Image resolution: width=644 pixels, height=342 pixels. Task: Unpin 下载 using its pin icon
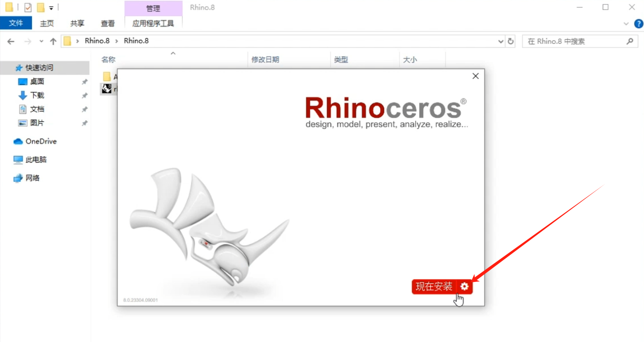(84, 95)
